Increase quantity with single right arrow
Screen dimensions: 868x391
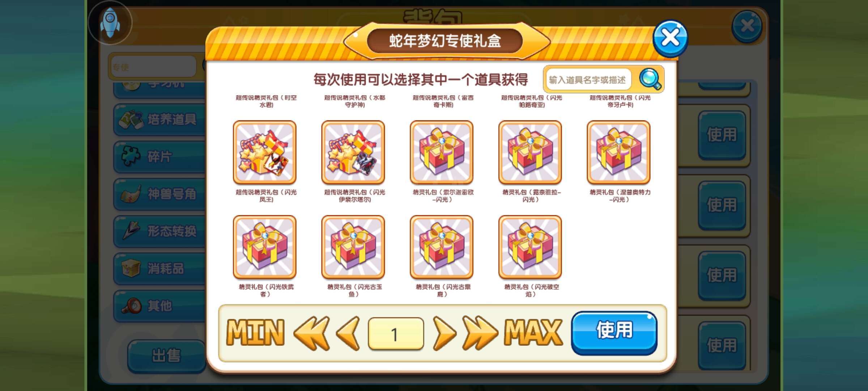pyautogui.click(x=444, y=333)
